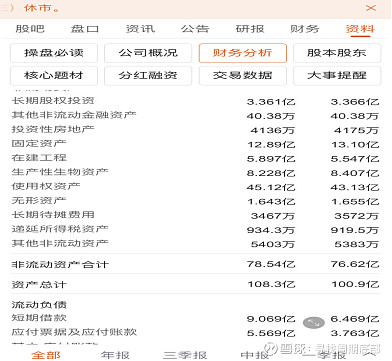Select the 短期借款 row label

(39, 318)
